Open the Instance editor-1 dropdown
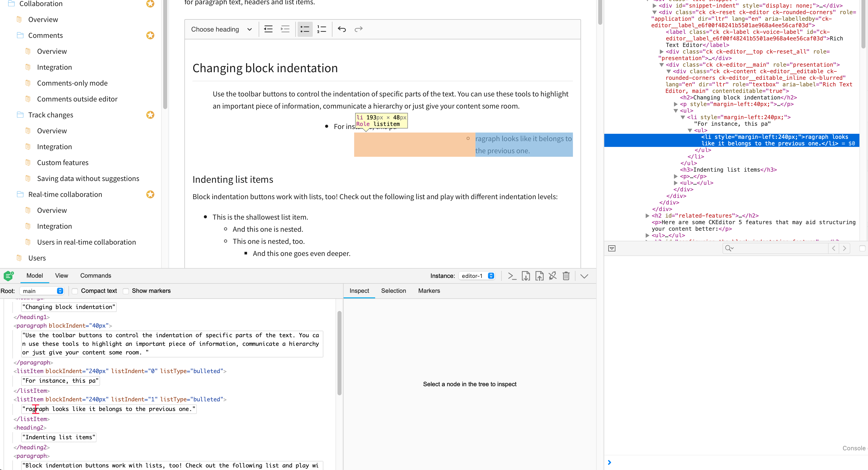868x470 pixels. pos(477,276)
